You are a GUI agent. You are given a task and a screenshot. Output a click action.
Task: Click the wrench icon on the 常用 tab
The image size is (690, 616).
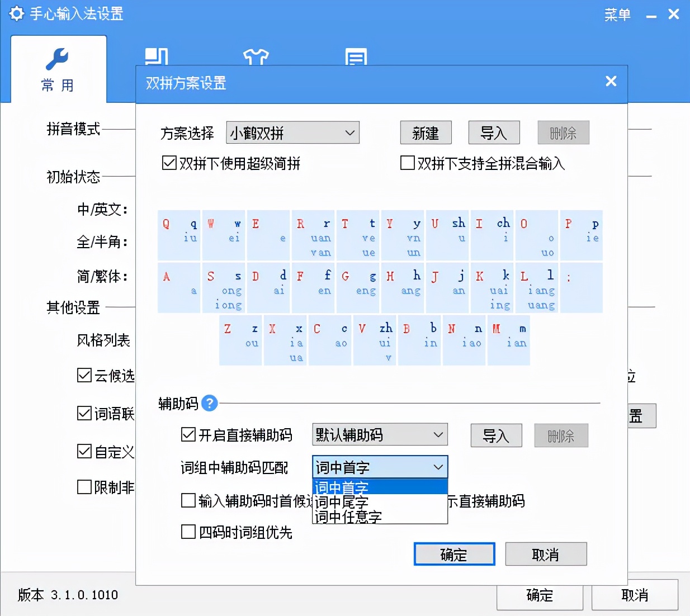tap(58, 58)
